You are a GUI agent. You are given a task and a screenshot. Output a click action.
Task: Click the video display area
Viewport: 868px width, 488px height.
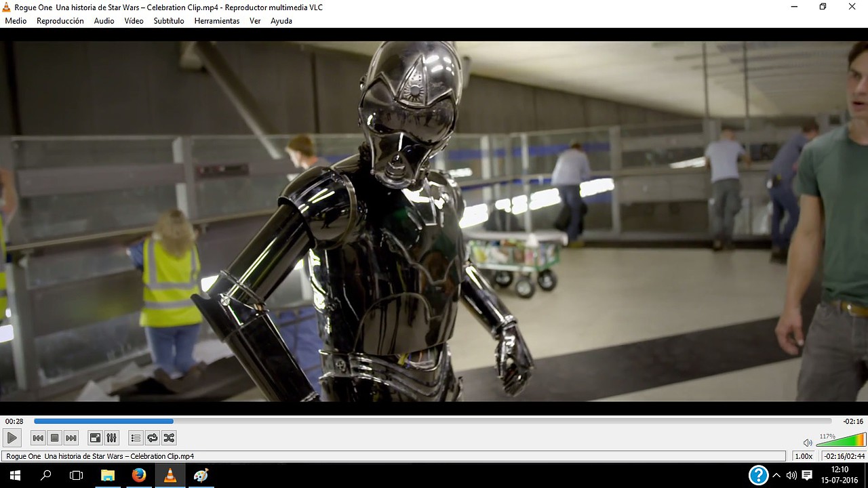click(x=434, y=222)
